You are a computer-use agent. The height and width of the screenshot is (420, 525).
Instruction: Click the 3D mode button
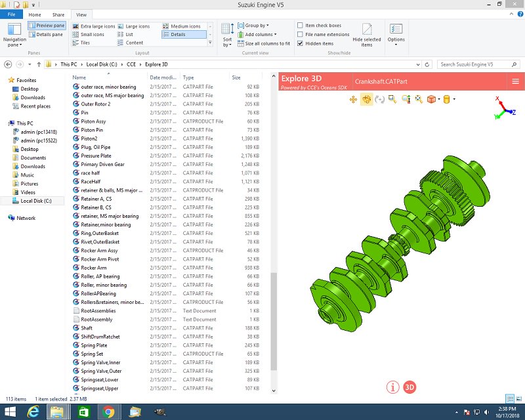[x=409, y=387]
